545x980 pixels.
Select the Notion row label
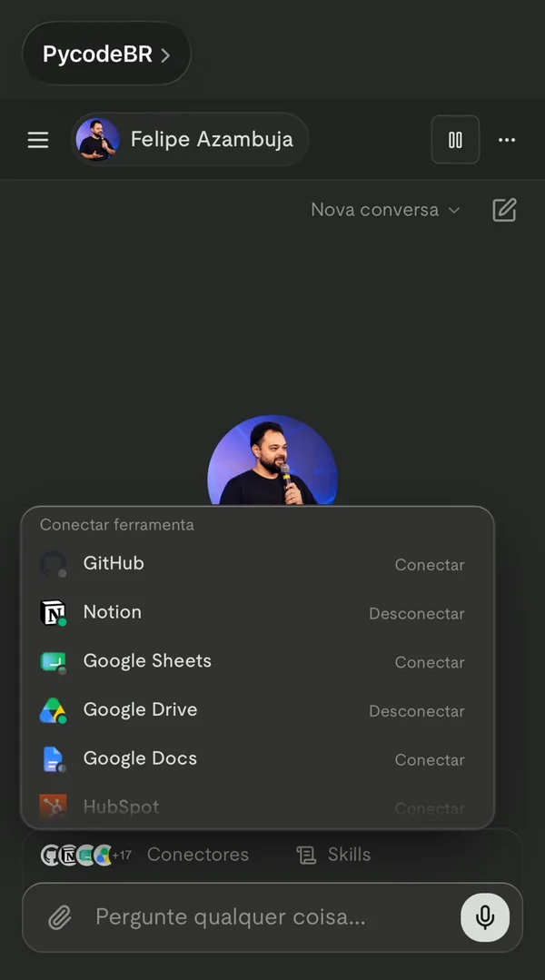tap(113, 612)
